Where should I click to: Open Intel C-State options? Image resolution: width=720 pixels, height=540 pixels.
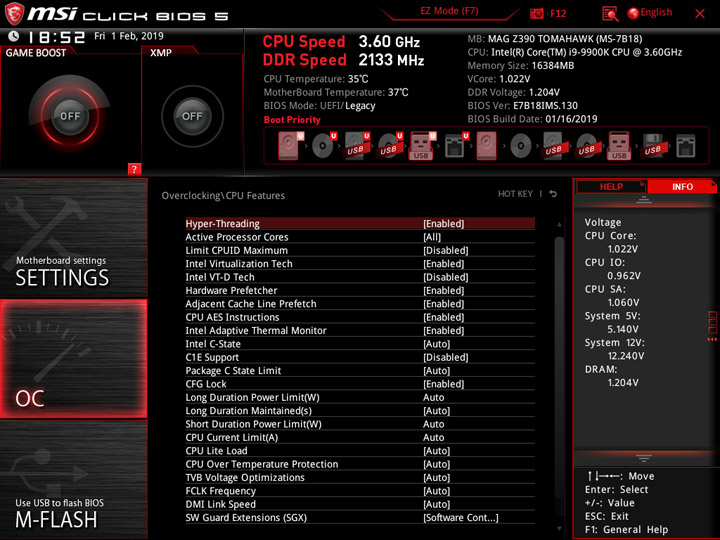point(360,344)
